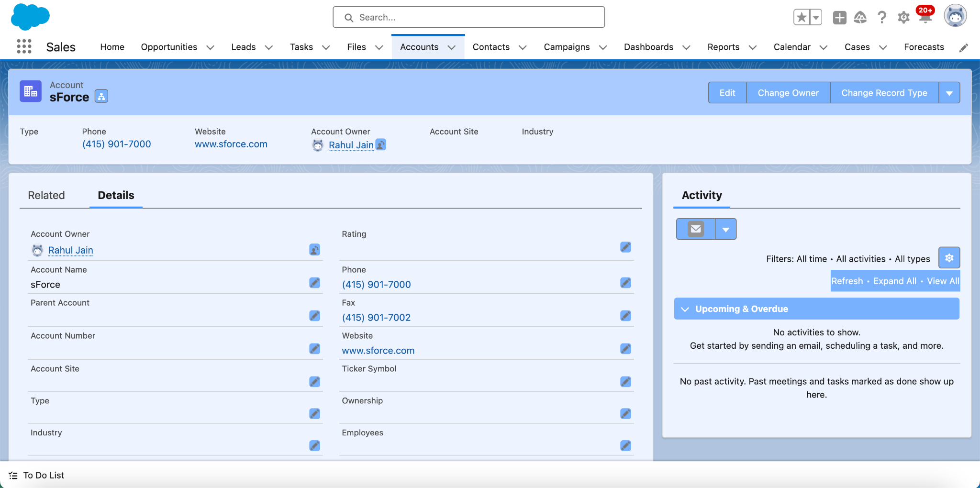980x488 pixels.
Task: Edit the Type field pencil
Action: click(314, 414)
